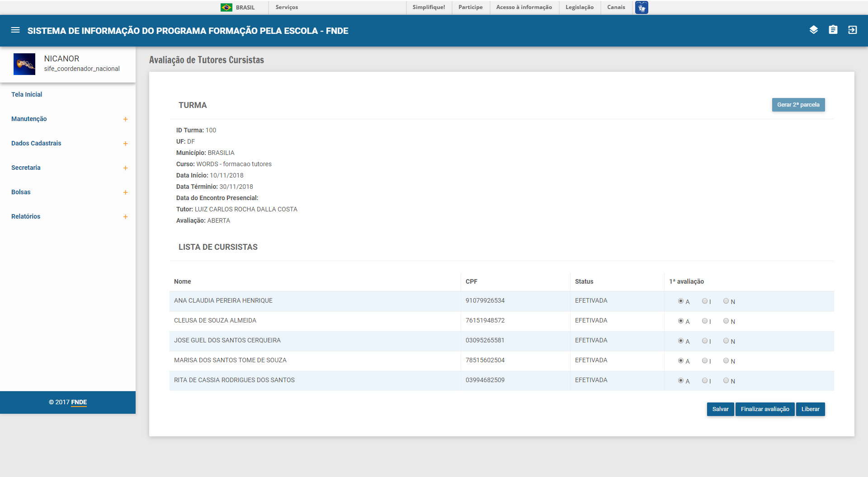
Task: Click the Salvar button
Action: click(x=720, y=409)
